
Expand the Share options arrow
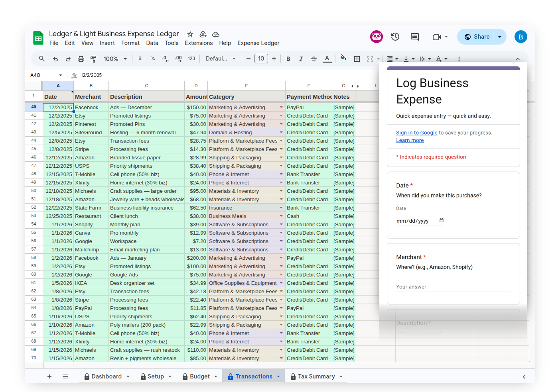pyautogui.click(x=500, y=37)
